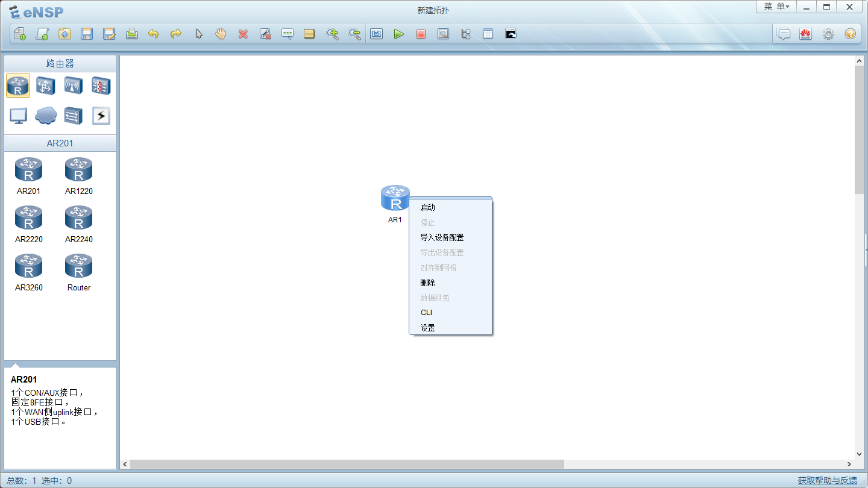
Task: Open the 获取帮助与反馈 link
Action: 828,480
